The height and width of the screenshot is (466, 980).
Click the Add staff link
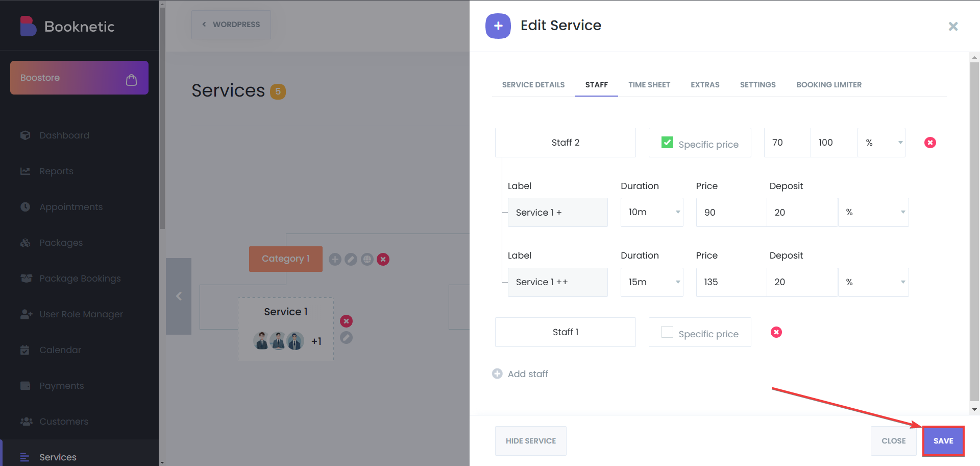pos(528,374)
